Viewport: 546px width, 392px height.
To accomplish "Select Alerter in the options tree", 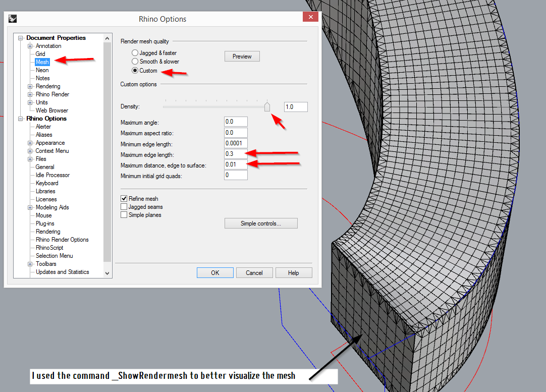I will (43, 126).
